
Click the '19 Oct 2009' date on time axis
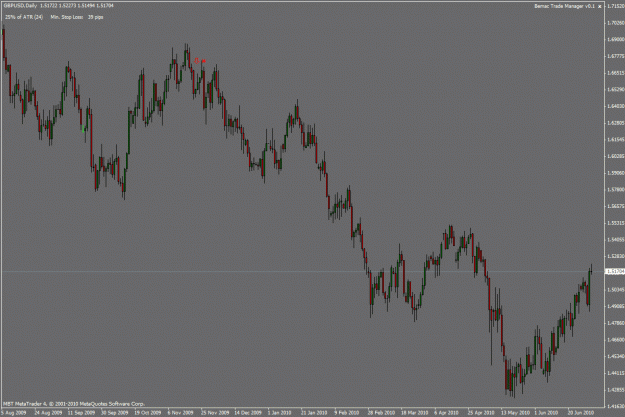tap(147, 413)
